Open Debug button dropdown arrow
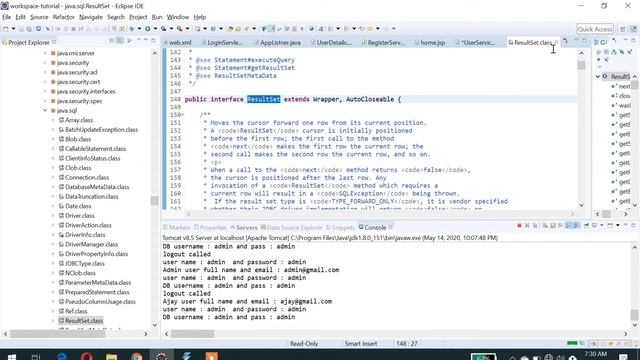 [139, 29]
